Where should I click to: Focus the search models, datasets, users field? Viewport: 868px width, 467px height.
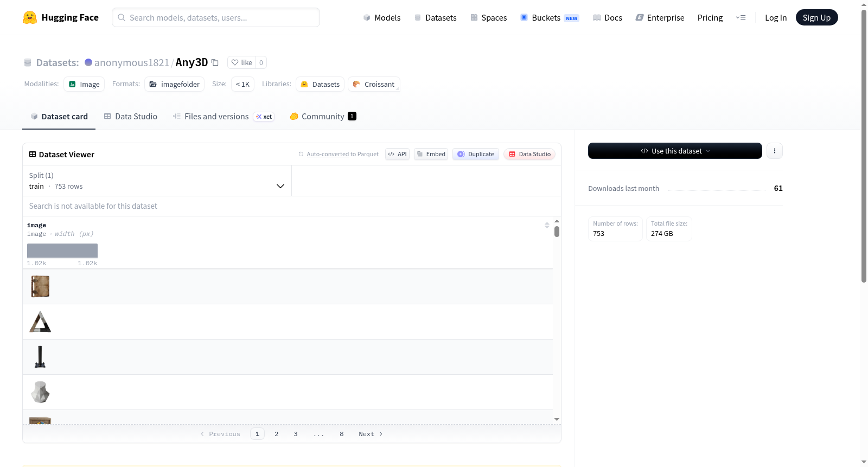point(216,17)
